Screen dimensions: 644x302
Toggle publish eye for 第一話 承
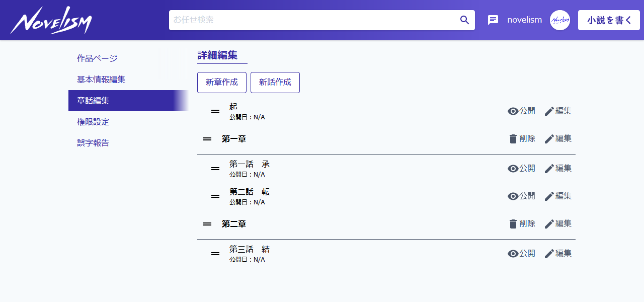(x=513, y=169)
